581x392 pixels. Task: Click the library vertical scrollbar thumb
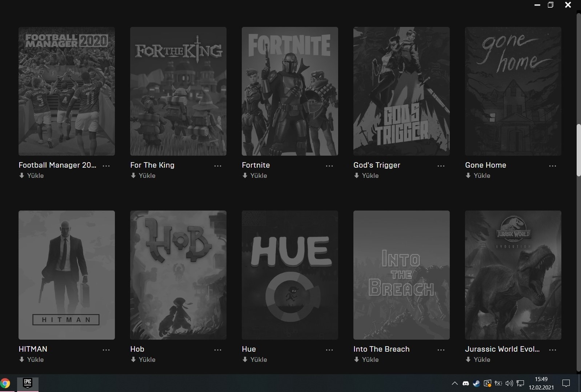[578, 150]
